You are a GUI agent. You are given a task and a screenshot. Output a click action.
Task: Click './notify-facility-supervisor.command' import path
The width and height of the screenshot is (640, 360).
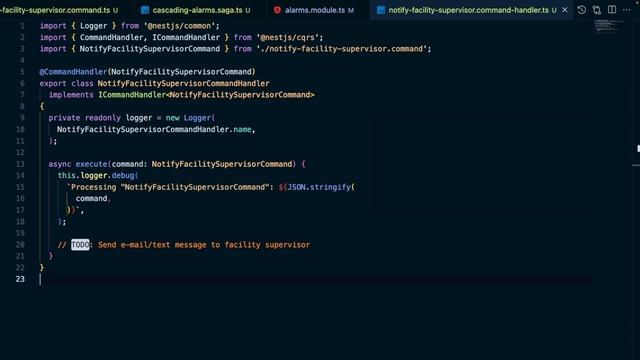click(x=342, y=49)
